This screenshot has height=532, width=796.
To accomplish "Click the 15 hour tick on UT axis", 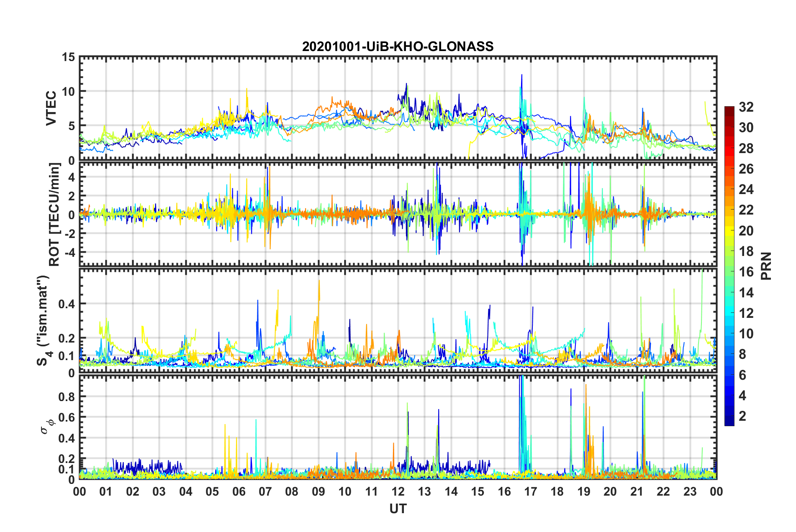I will click(478, 491).
